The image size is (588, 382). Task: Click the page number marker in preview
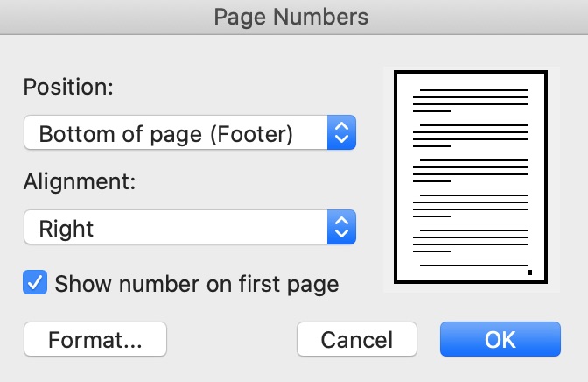click(530, 272)
